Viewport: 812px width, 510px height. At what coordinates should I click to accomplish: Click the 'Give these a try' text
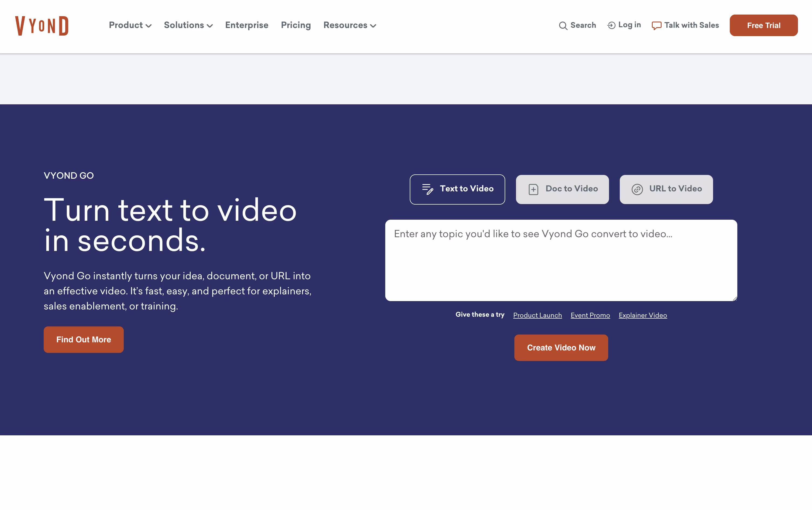pos(480,315)
